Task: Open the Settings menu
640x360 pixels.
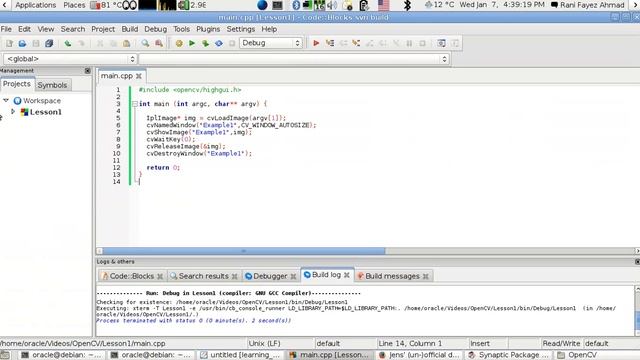Action: point(240,29)
